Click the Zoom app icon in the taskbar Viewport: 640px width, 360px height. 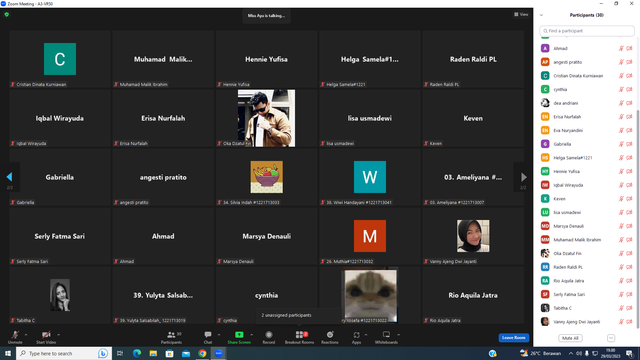coord(218,353)
